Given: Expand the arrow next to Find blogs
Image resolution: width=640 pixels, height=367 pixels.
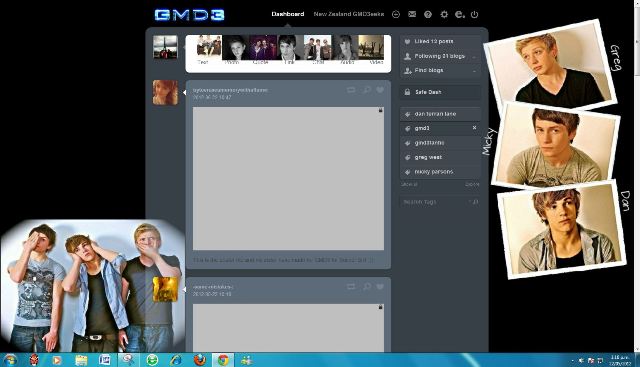Looking at the screenshot, I should (474, 71).
